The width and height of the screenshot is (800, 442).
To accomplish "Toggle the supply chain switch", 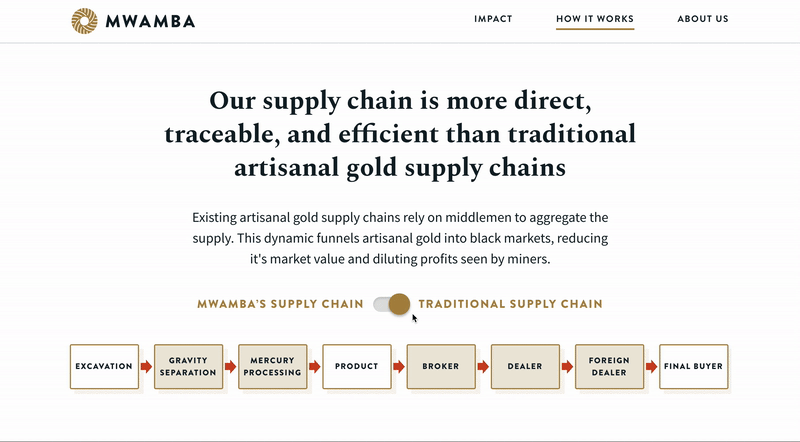I will coord(391,304).
